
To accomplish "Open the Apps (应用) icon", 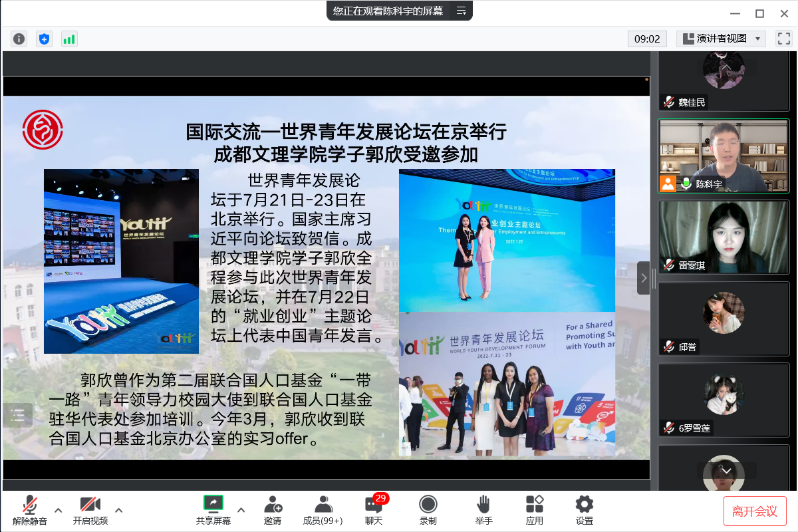I will (535, 510).
